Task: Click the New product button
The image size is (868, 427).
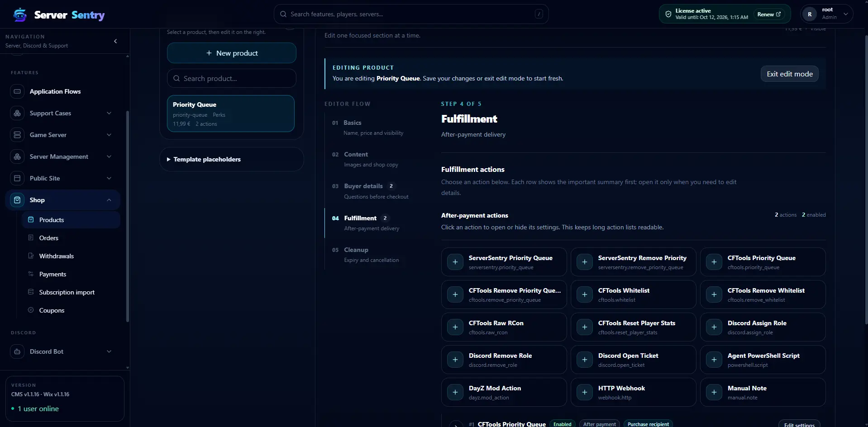Action: (x=232, y=53)
